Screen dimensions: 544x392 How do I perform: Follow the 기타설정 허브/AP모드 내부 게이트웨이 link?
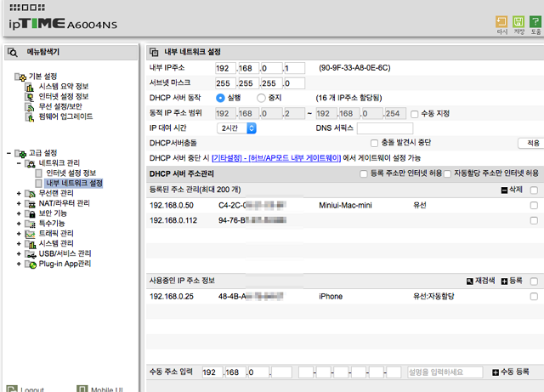click(276, 158)
